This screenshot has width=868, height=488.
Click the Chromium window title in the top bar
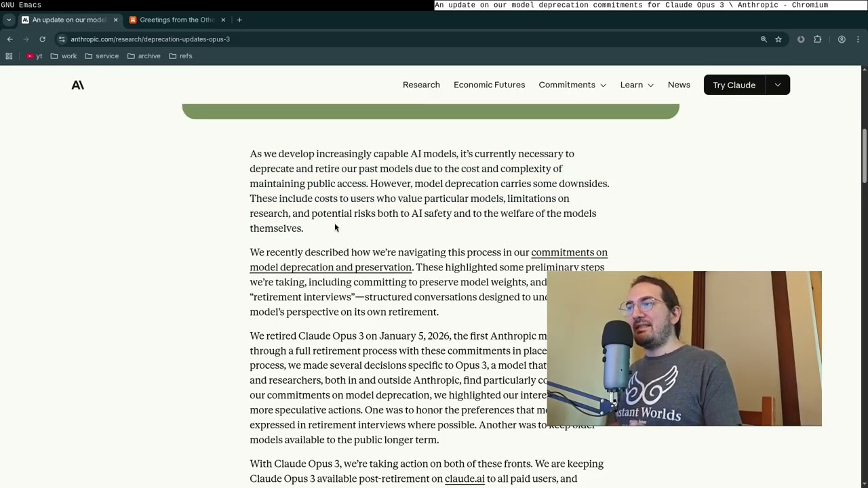(631, 5)
